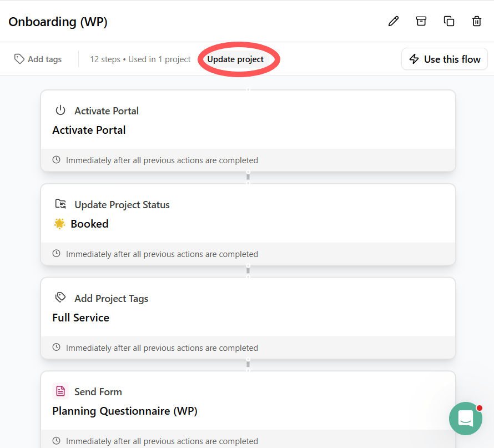Click the tag icon beside Add tags
Image resolution: width=494 pixels, height=448 pixels.
(19, 59)
